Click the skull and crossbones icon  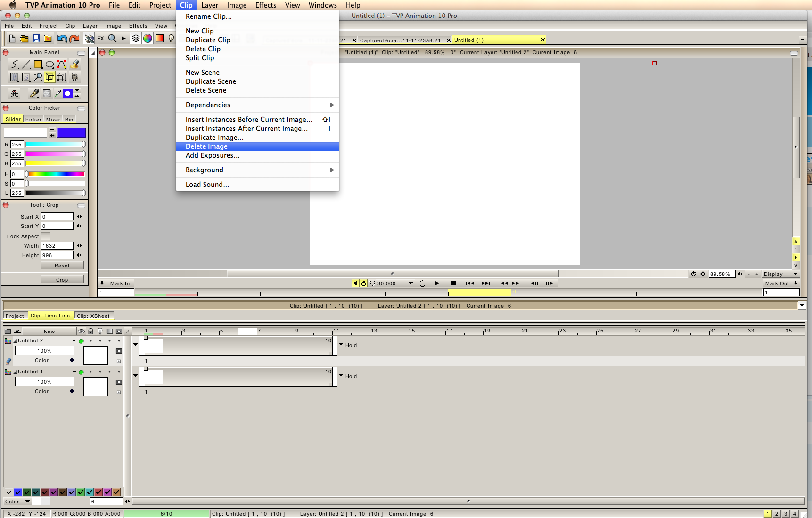pyautogui.click(x=15, y=94)
